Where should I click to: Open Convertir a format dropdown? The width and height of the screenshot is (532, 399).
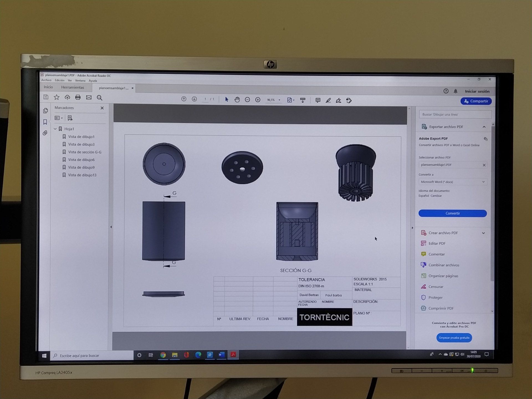tap(452, 182)
